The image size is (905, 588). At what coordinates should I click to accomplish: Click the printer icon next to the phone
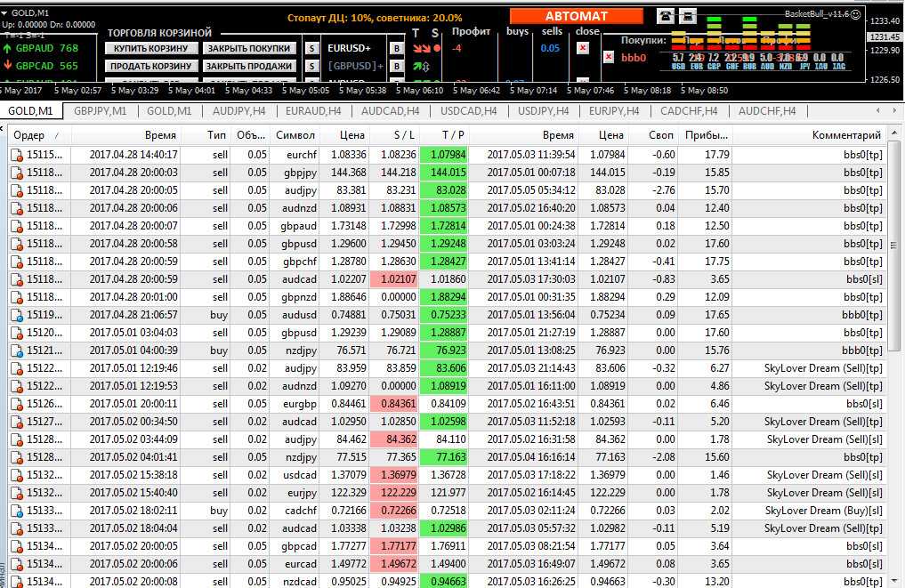[687, 16]
